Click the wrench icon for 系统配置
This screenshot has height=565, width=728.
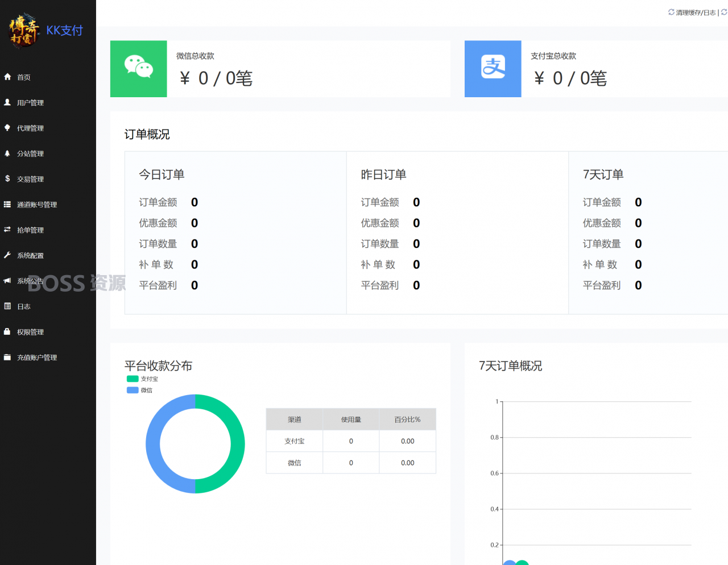(7, 255)
